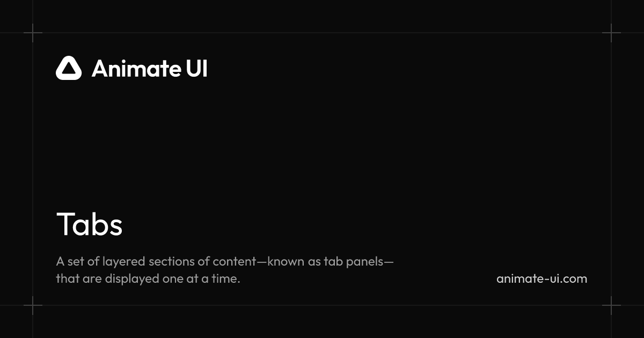Click the top-right crosshair marker

pyautogui.click(x=611, y=33)
